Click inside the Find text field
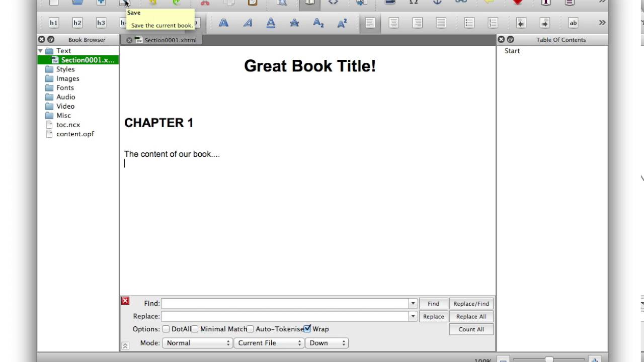644x362 pixels. click(x=285, y=303)
